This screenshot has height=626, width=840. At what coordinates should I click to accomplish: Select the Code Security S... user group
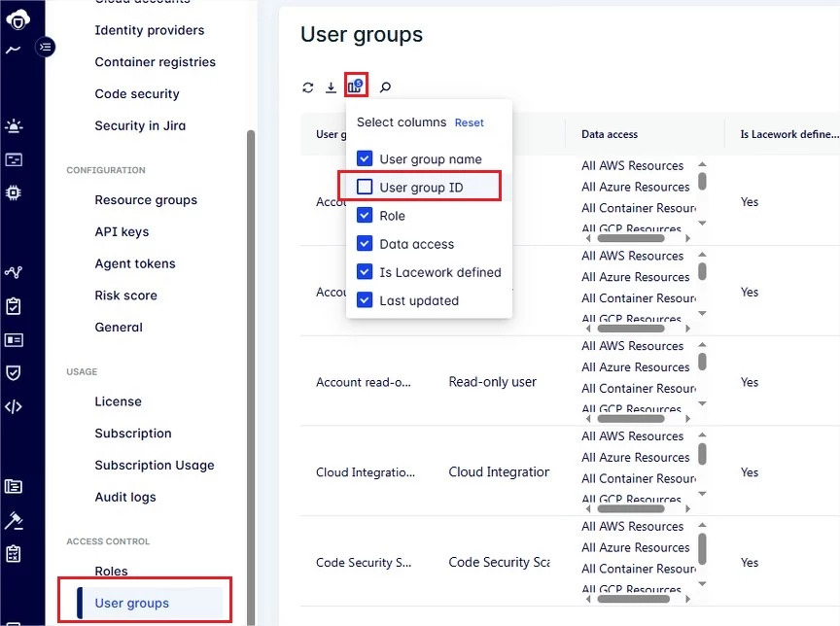point(364,562)
